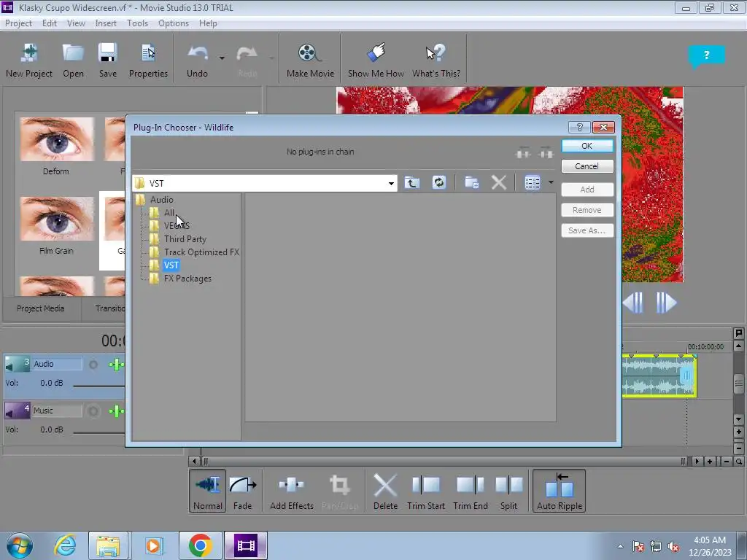Toggle arm for record on Music track
747x560 pixels.
pyautogui.click(x=93, y=411)
